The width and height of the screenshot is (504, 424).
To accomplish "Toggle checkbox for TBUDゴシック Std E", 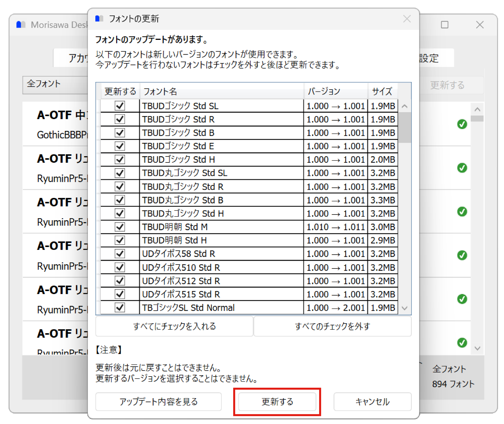I will point(120,146).
